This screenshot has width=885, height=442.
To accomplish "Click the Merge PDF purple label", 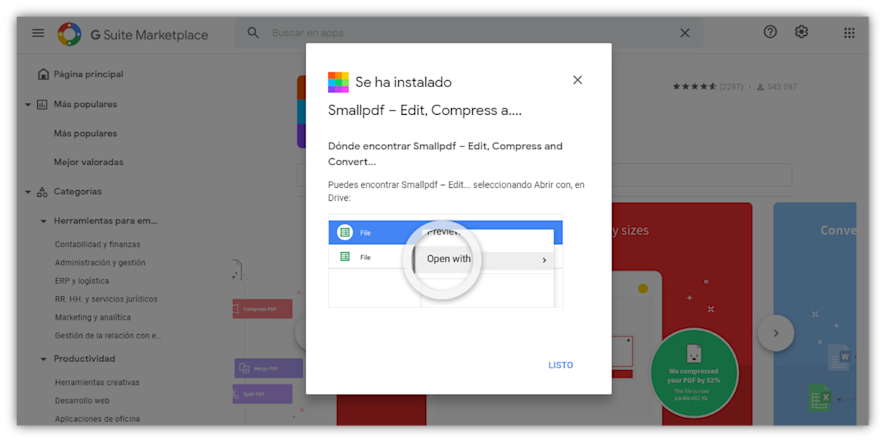I will (269, 368).
